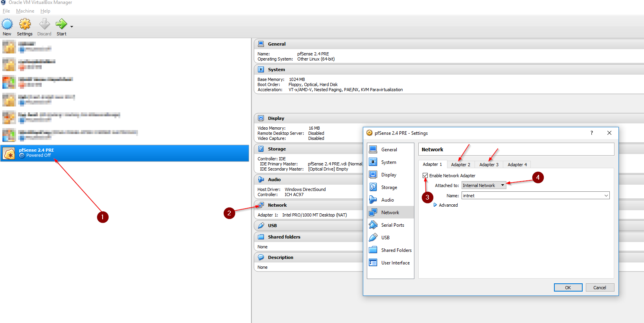Viewport: 644px width, 323px height.
Task: Select Network category icon in Settings dialog
Action: (x=373, y=212)
